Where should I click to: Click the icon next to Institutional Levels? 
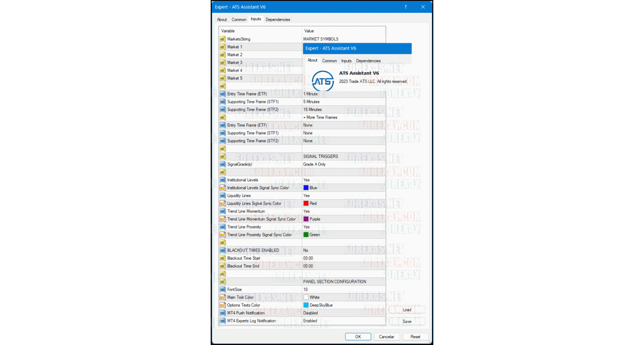[223, 180]
